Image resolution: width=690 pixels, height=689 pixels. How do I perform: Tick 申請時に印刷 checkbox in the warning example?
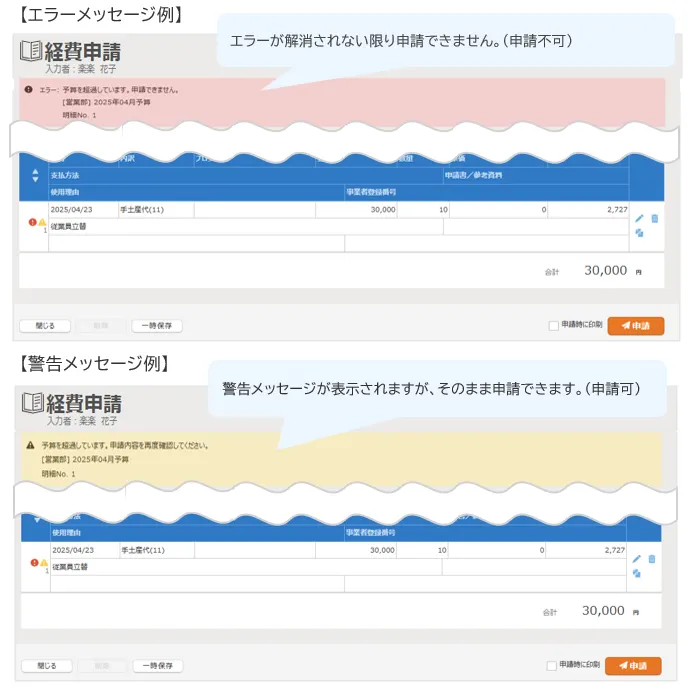[x=551, y=665]
